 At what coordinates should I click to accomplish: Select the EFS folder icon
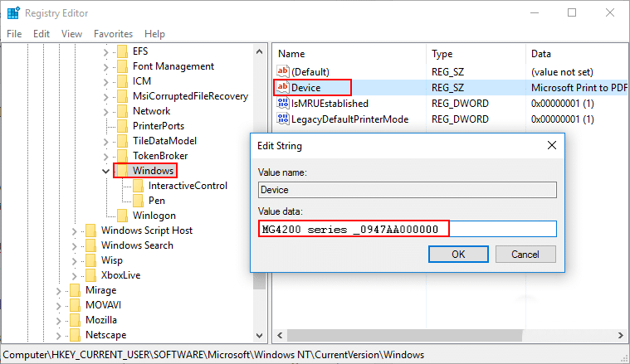(123, 51)
